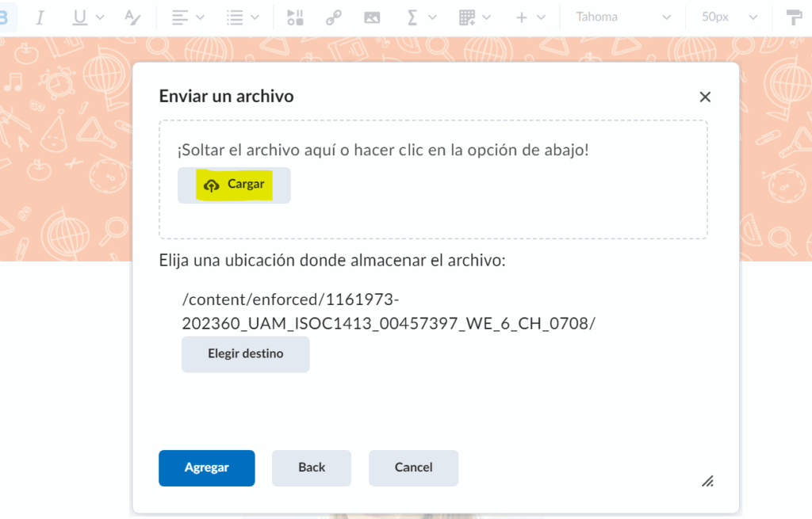This screenshot has height=519, width=812.
Task: Expand the insert table dropdown
Action: point(474,17)
